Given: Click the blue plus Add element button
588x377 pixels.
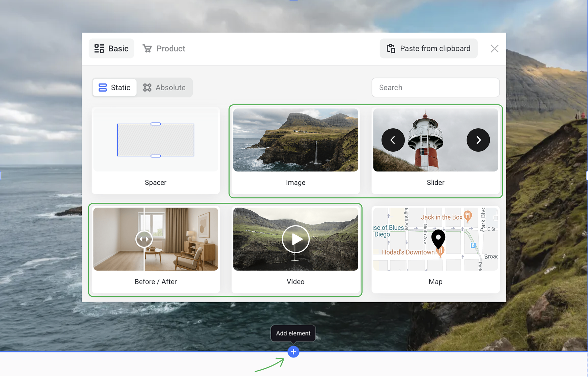Looking at the screenshot, I should click(293, 352).
